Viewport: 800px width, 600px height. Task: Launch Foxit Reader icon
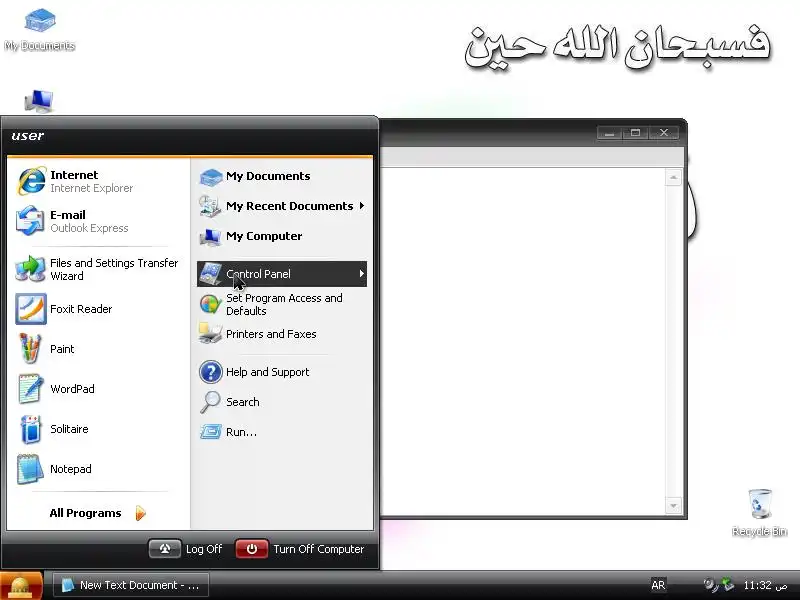coord(31,309)
